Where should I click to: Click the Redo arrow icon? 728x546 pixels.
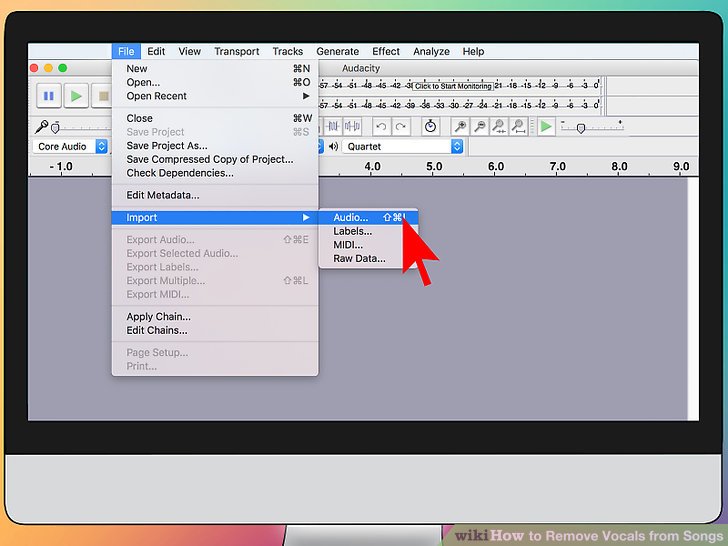point(401,126)
